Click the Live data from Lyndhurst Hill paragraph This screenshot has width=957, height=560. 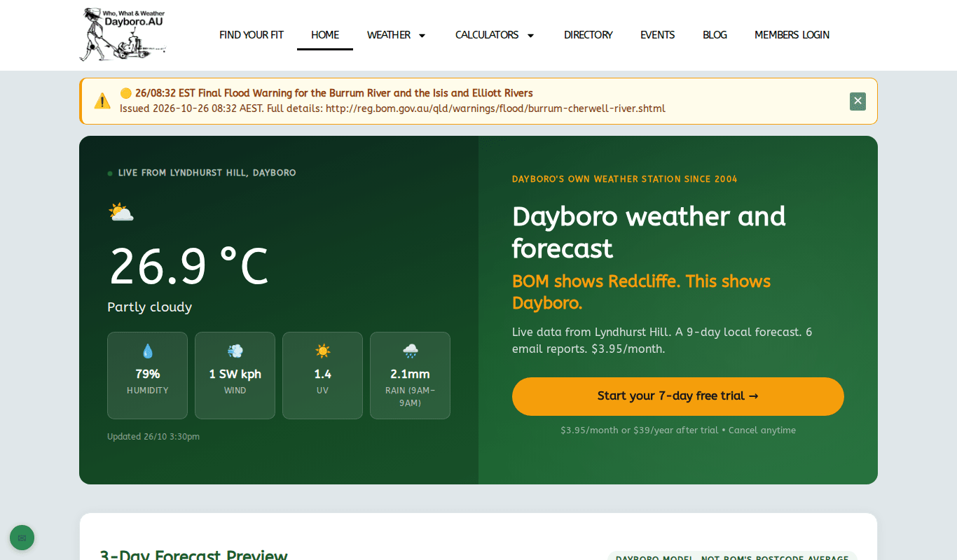pos(662,340)
